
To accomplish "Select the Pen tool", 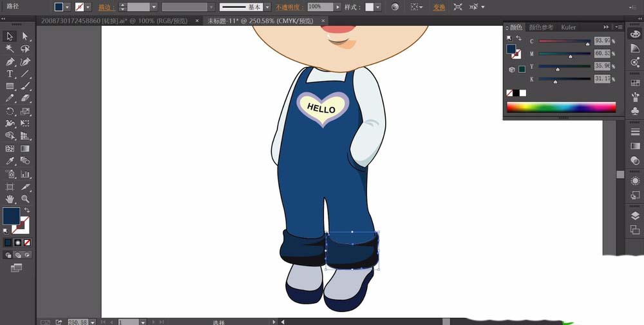I will click(10, 62).
